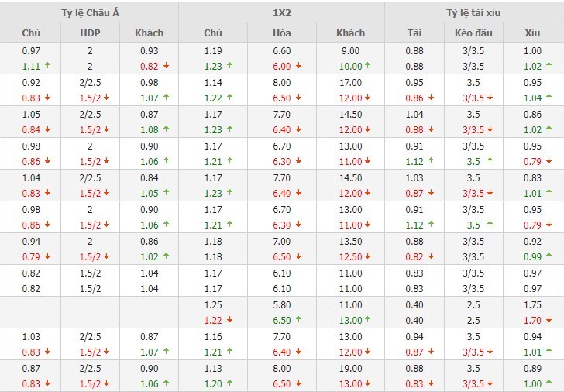Click the Hòa column header
This screenshot has width=564, height=392.
(282, 33)
